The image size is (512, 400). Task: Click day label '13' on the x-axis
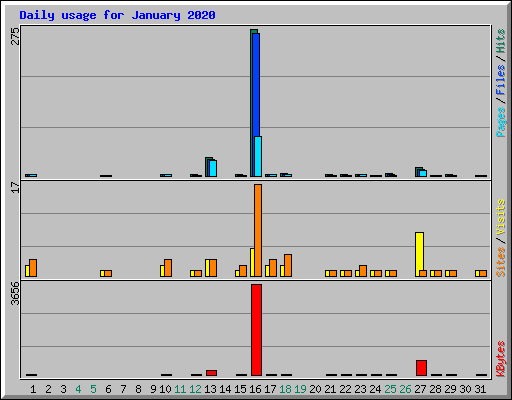pyautogui.click(x=210, y=389)
